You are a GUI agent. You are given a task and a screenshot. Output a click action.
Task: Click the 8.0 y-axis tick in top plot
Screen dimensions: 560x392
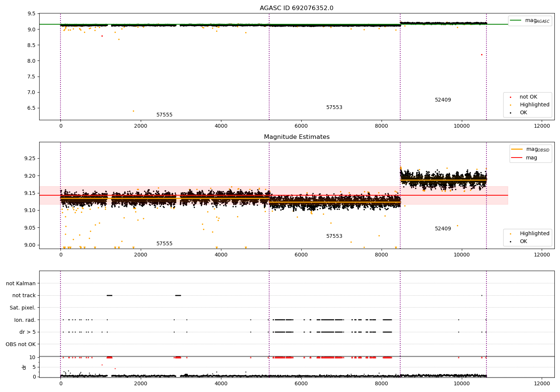[32, 61]
